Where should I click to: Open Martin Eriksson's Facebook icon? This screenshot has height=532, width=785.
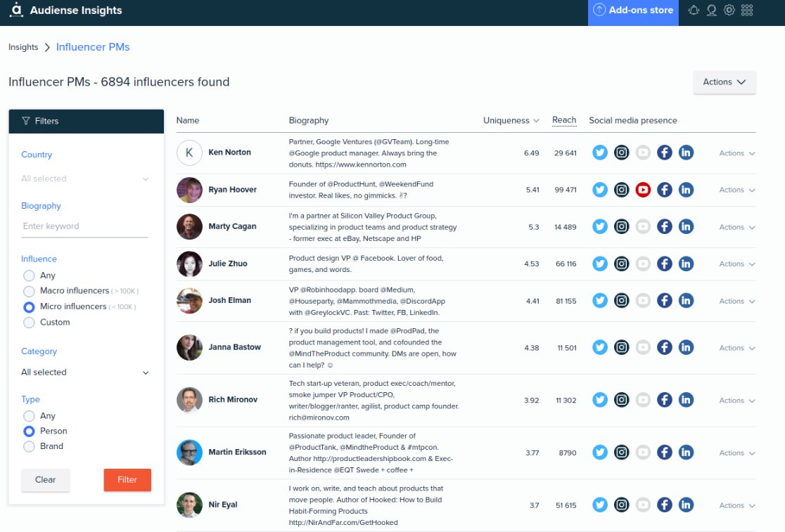[x=664, y=452]
